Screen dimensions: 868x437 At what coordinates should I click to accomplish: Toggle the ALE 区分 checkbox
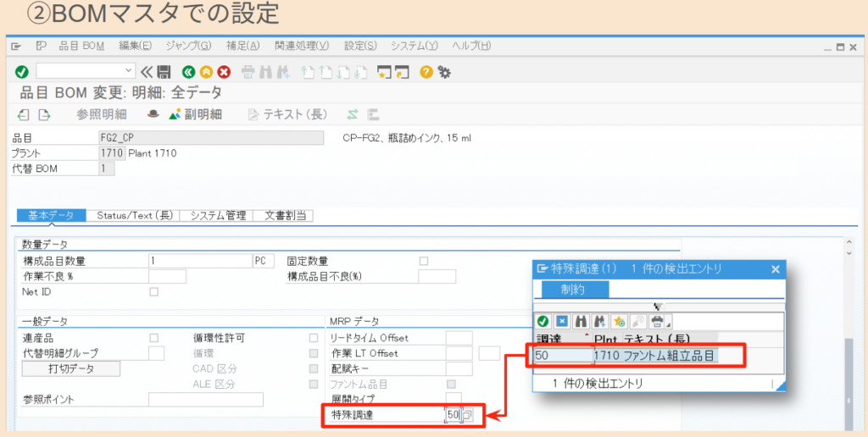(x=314, y=384)
